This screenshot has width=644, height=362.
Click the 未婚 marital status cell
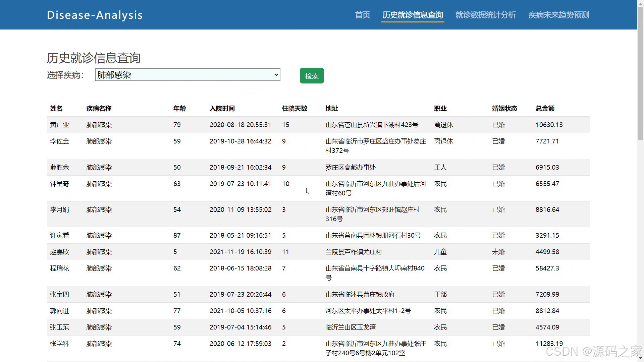click(498, 252)
